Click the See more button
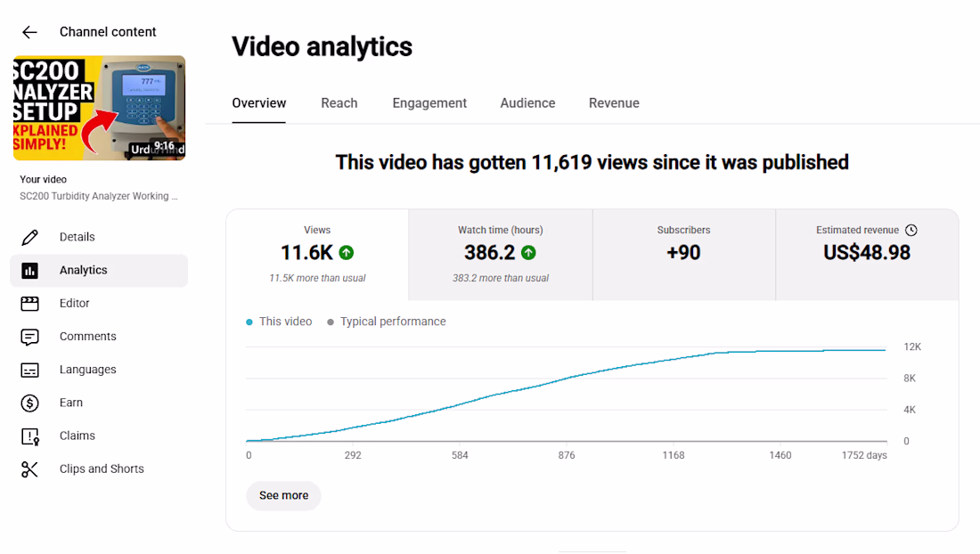The height and width of the screenshot is (554, 980). tap(283, 495)
